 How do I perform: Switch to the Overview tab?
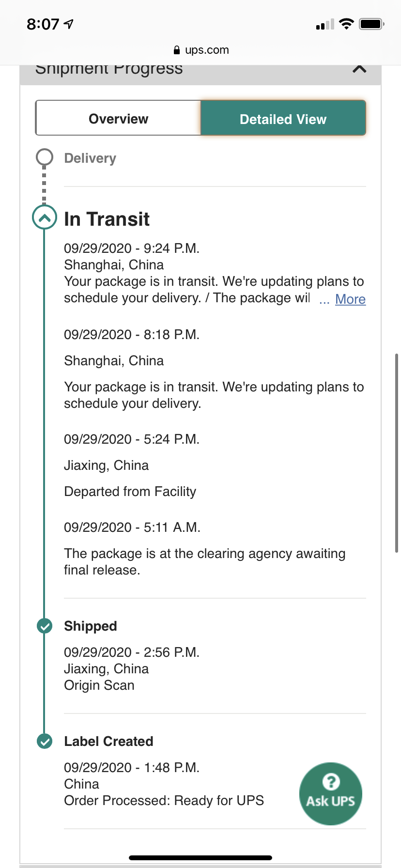click(118, 118)
